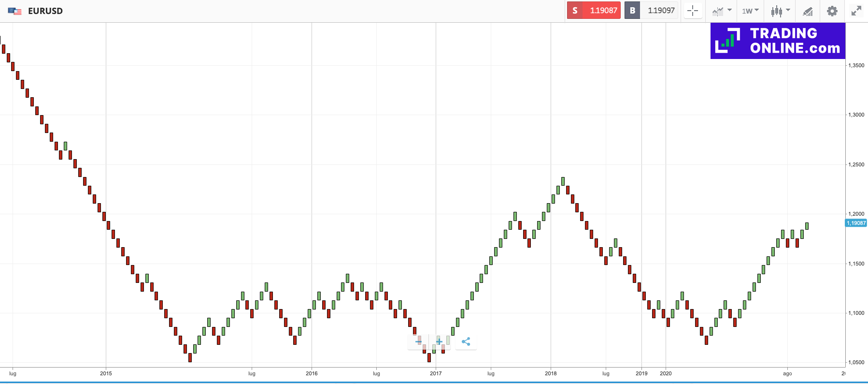Click the 2019 time axis label
868x384 pixels.
pyautogui.click(x=641, y=373)
